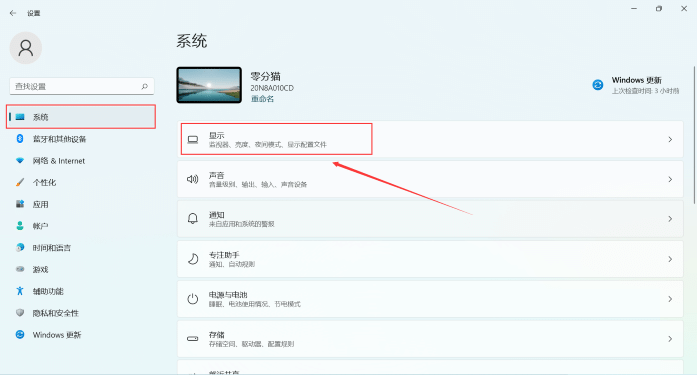Screen dimensions: 697x375
Task: Open the 通知 settings row
Action: [430, 219]
